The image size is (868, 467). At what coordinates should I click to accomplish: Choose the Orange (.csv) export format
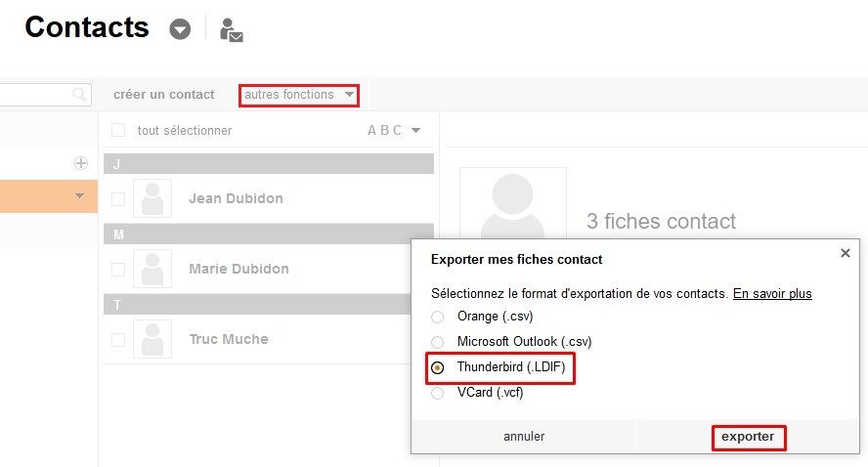click(x=438, y=317)
